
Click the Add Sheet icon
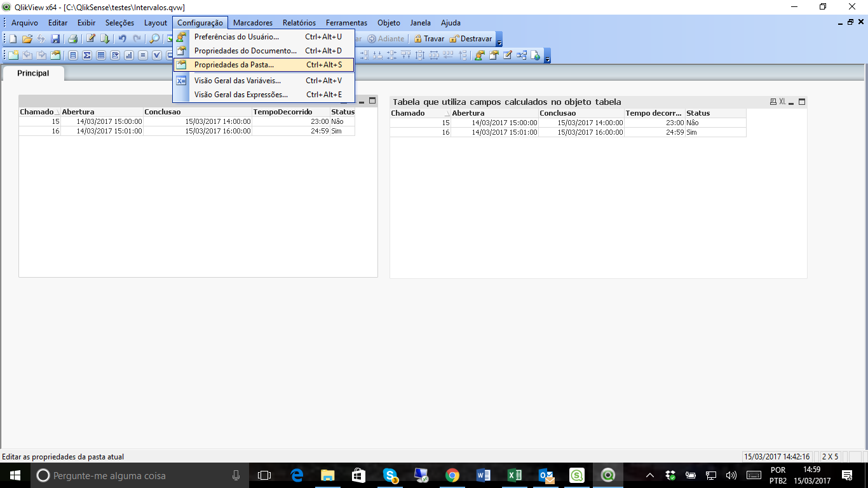click(x=13, y=55)
